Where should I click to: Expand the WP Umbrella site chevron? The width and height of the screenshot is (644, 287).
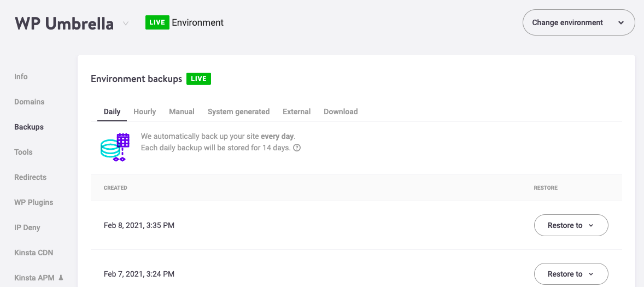[x=126, y=24]
